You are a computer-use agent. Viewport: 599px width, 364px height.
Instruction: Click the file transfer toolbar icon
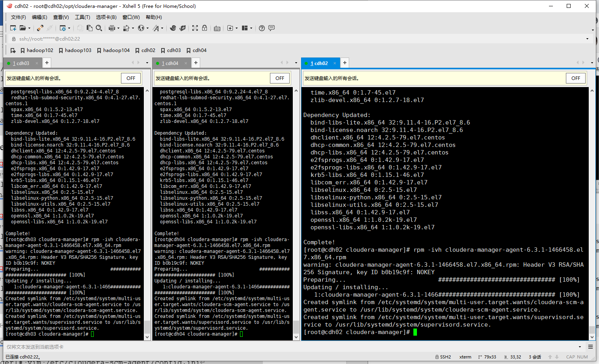(126, 28)
